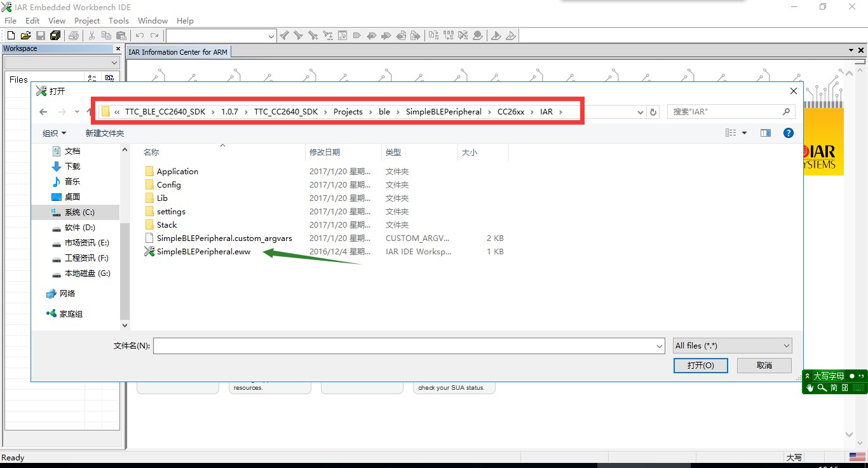The width and height of the screenshot is (868, 468).
Task: Click the New Document toolbar icon
Action: point(10,36)
